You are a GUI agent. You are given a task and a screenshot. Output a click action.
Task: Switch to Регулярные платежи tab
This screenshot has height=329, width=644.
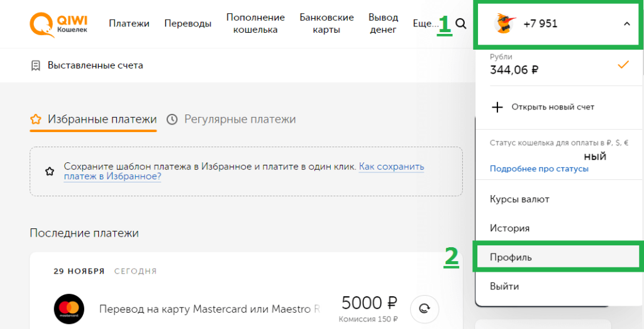click(x=231, y=120)
